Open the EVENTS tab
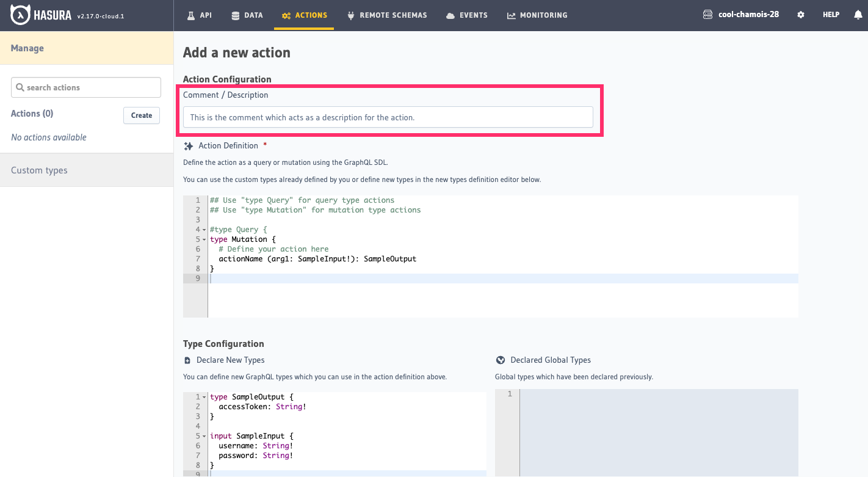Viewport: 868px width, 477px height. pyautogui.click(x=467, y=15)
